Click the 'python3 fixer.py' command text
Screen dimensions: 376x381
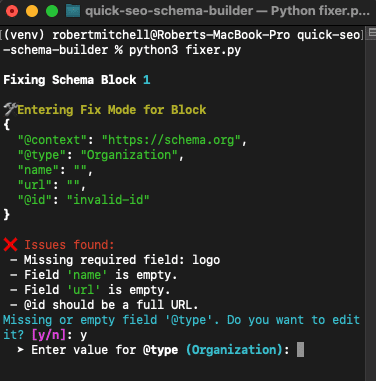tap(185, 50)
